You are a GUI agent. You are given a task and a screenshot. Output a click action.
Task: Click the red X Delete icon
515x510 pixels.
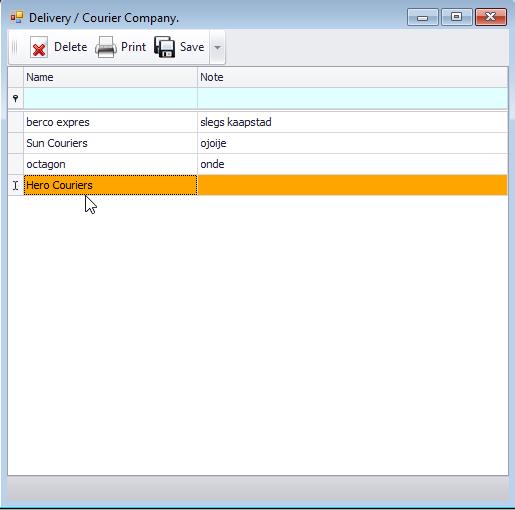pyautogui.click(x=39, y=47)
